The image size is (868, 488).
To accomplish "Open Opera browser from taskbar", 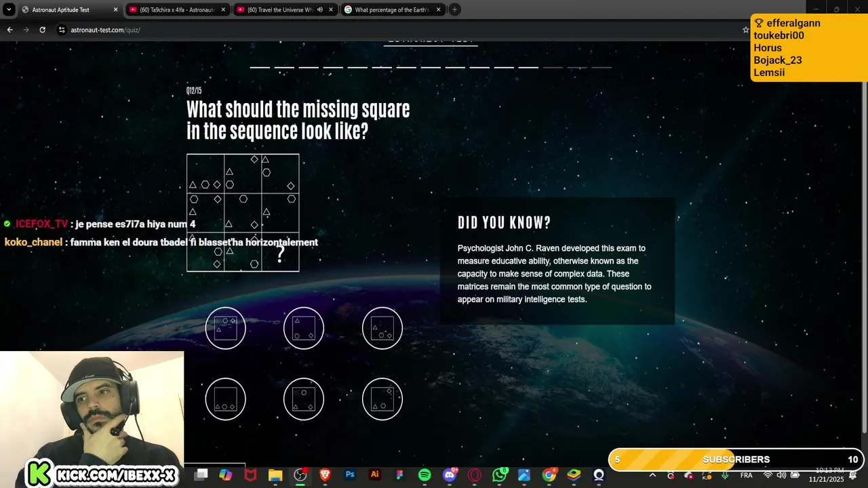I will click(474, 475).
